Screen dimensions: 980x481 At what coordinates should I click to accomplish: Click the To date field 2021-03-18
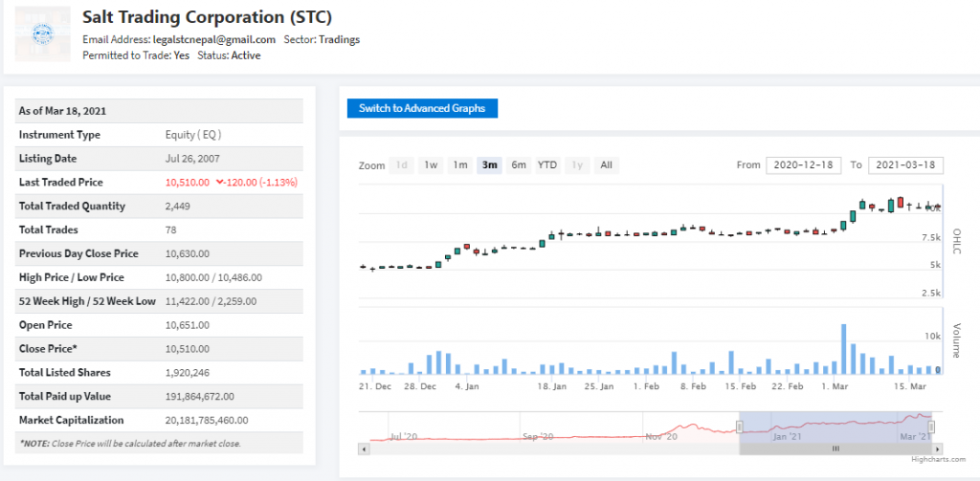tap(905, 164)
